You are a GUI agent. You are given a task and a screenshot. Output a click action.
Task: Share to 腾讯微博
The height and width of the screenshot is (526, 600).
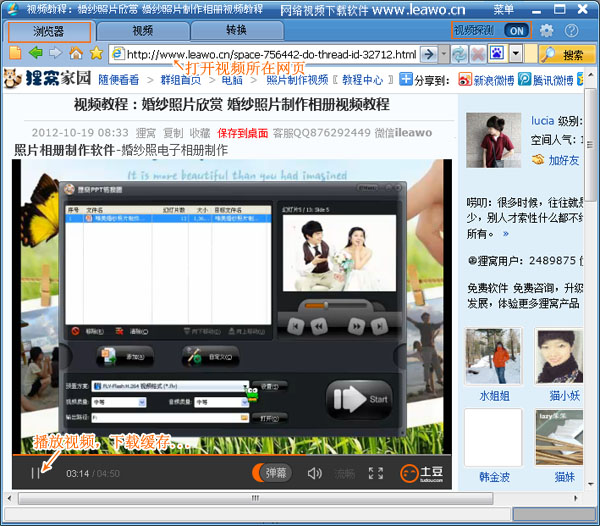[546, 80]
